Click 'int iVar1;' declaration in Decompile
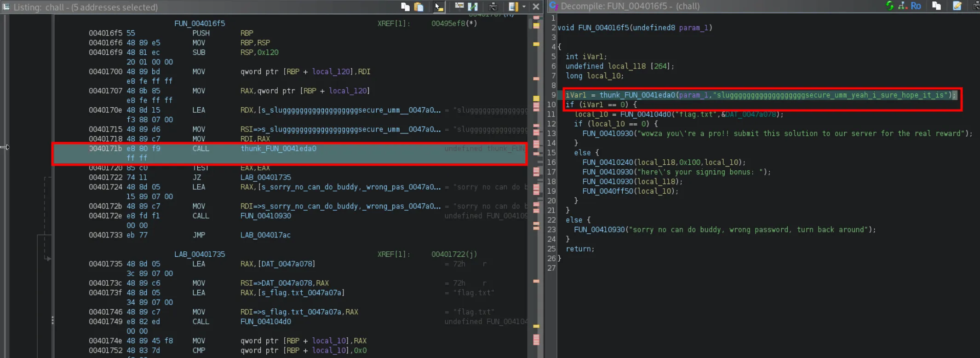 (586, 57)
